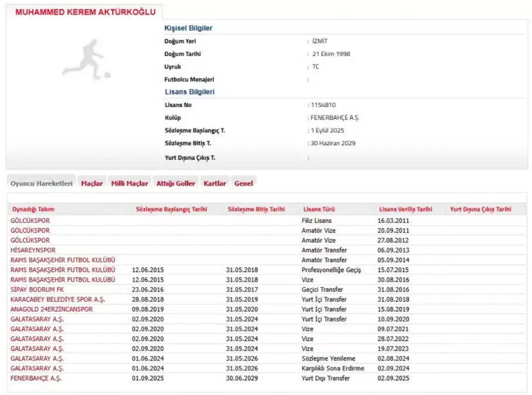Open the ANAGOLD 24ERZİNCANSPOR team link
The image size is (532, 395).
(52, 309)
